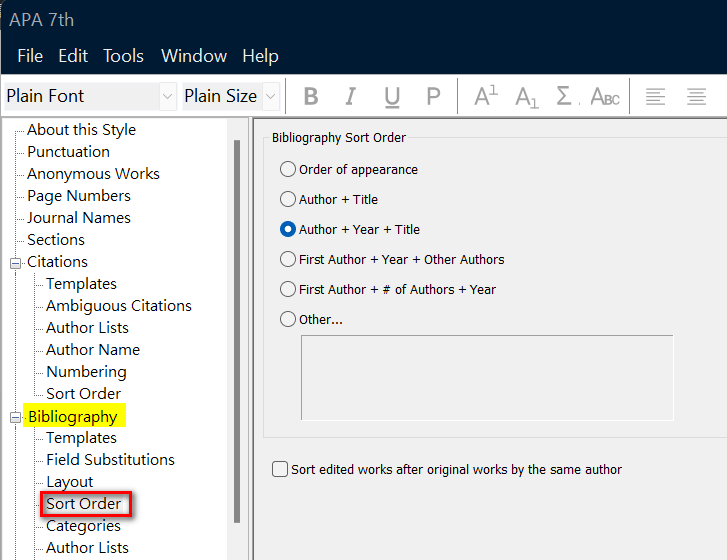This screenshot has width=727, height=560.
Task: Apply Superscript formatting
Action: pos(485,96)
